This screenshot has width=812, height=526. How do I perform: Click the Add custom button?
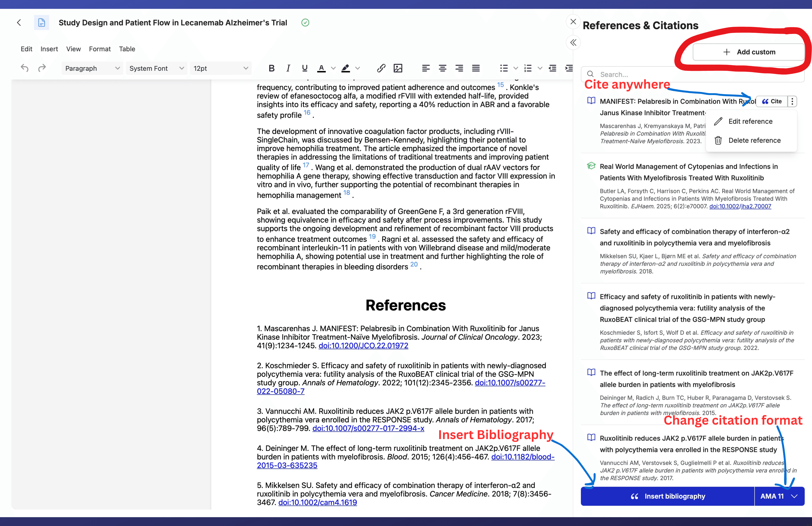pos(749,52)
